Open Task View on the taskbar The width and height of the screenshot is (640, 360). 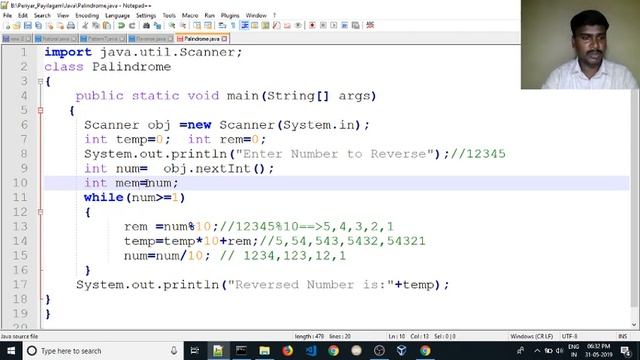click(x=195, y=351)
